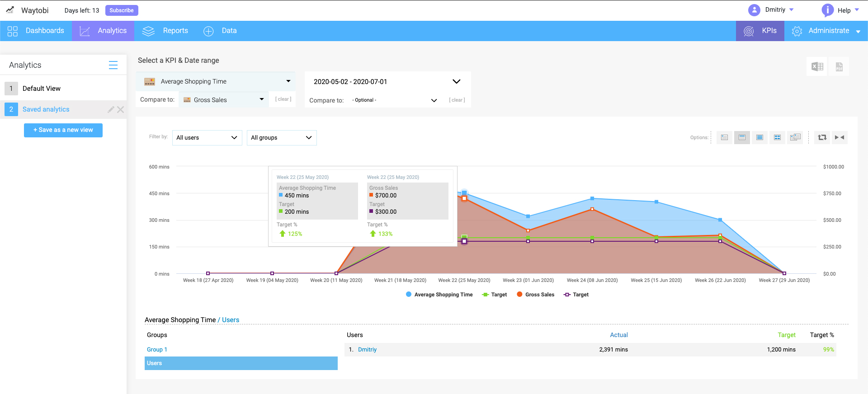Click the Dmitriy user avatar icon
Image resolution: width=868 pixels, height=394 pixels.
pyautogui.click(x=754, y=10)
